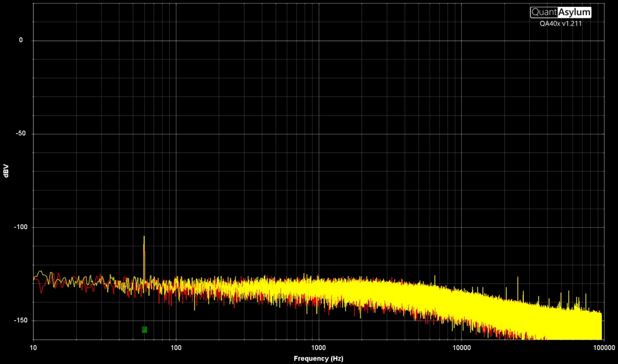Click the QuantAsylum logo
Screen dimensions: 618x364
click(561, 12)
